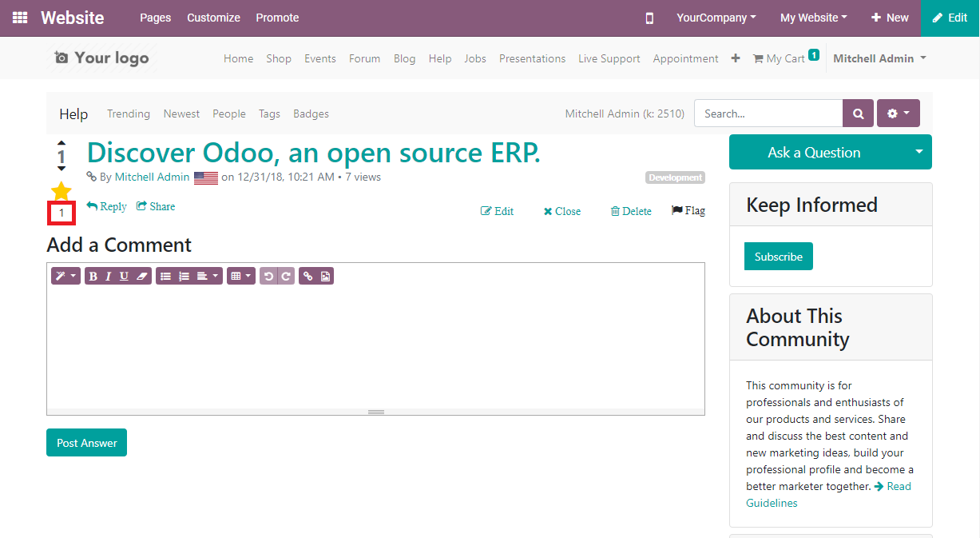The width and height of the screenshot is (980, 538).
Task: Click the United States flag icon
Action: tap(206, 177)
